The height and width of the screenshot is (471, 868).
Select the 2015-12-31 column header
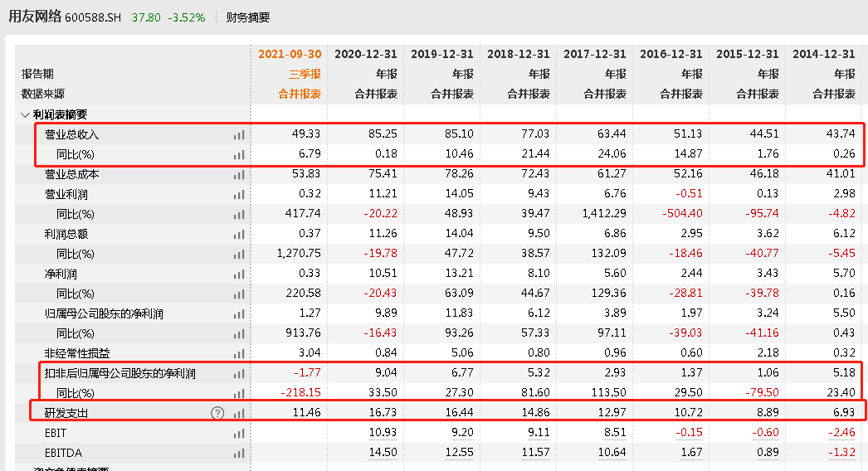(x=748, y=54)
